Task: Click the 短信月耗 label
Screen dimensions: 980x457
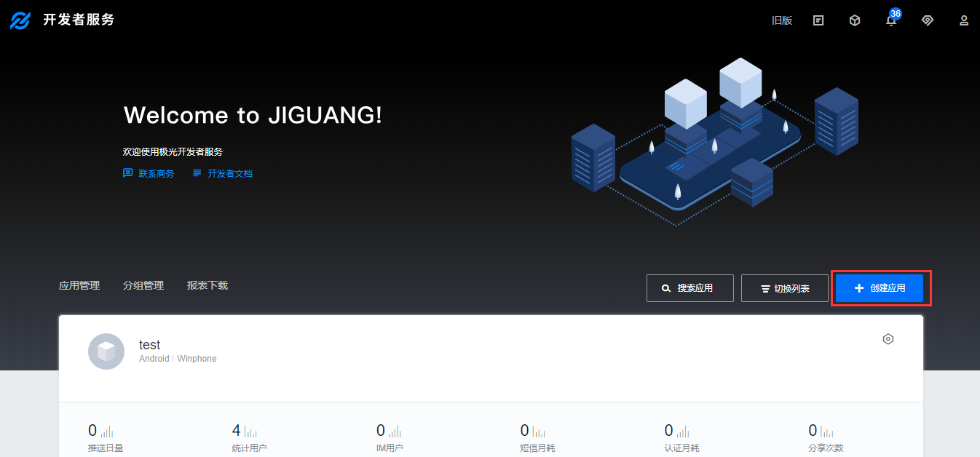Action: [x=538, y=448]
